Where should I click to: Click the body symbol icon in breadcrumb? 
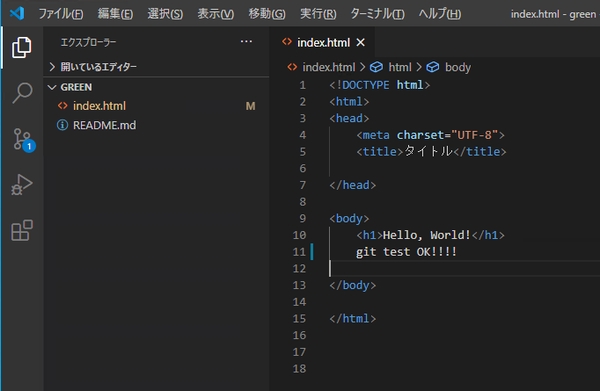(433, 67)
